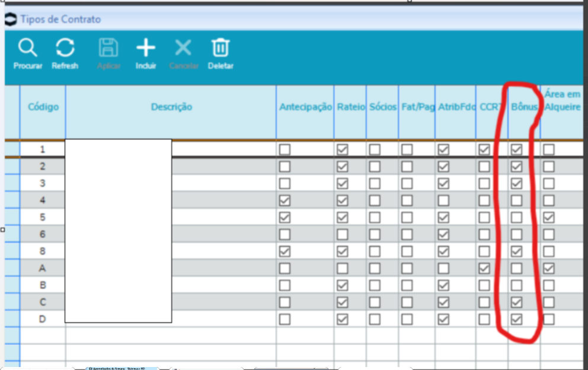Enable Antecipação for code 2

point(285,166)
